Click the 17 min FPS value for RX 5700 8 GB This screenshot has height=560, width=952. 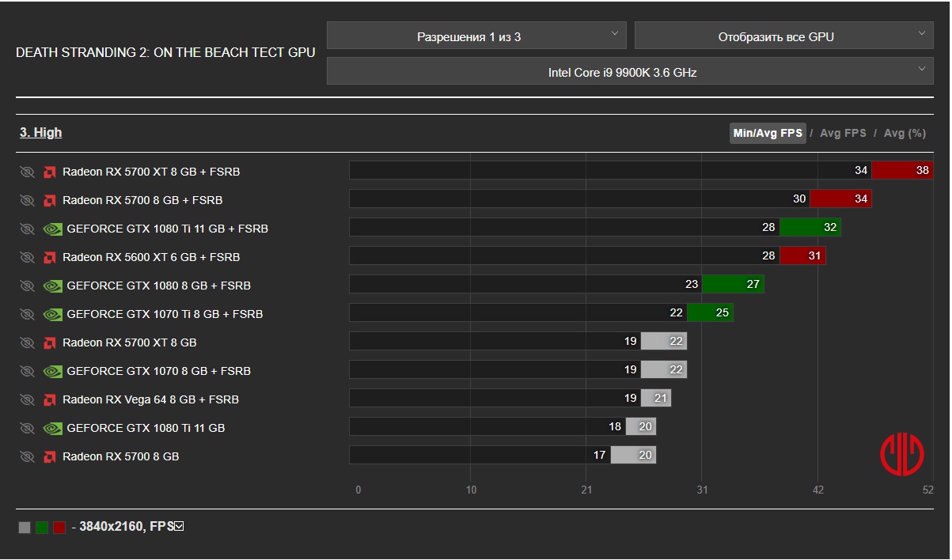coord(599,456)
